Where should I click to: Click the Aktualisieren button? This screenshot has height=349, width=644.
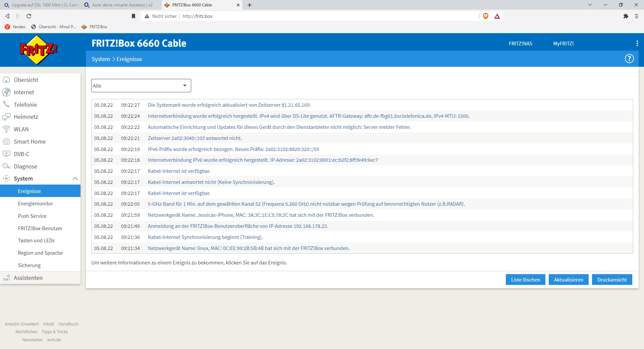[569, 280]
